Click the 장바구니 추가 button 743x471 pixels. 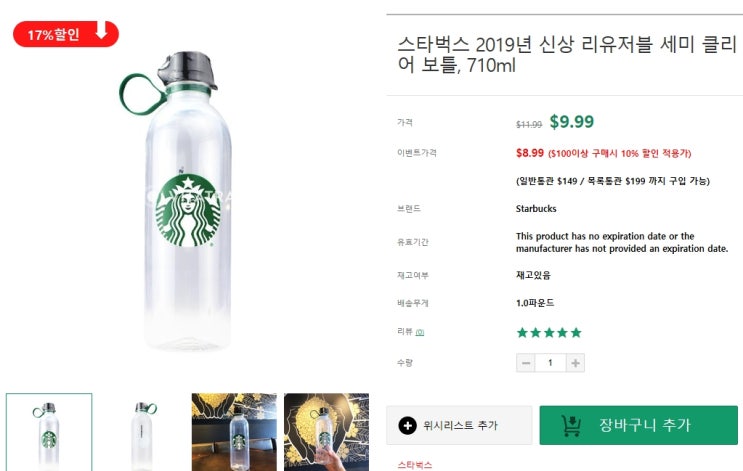pos(638,425)
